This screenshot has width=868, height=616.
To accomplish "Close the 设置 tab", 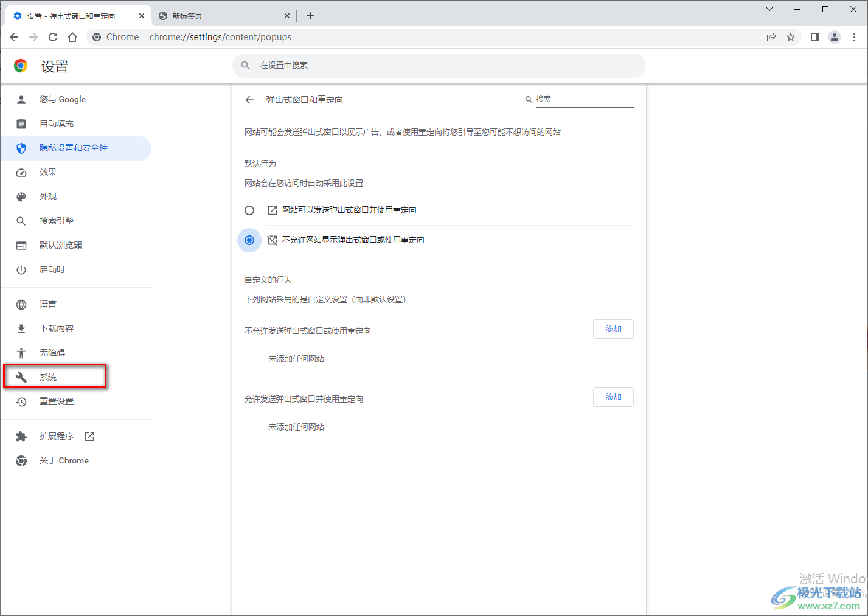I will pos(142,16).
